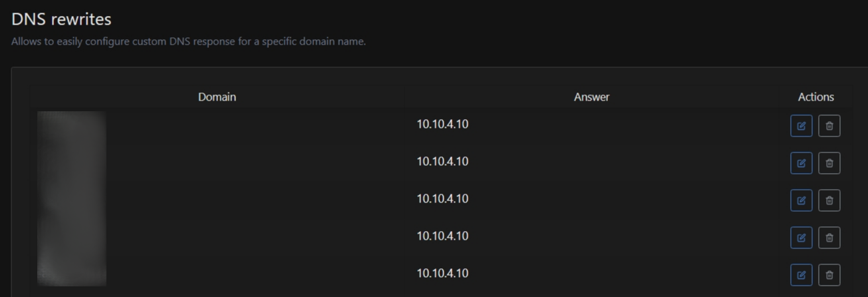The width and height of the screenshot is (868, 297).
Task: Select the 10.10.4.10 answer in fourth row
Action: pyautogui.click(x=442, y=236)
